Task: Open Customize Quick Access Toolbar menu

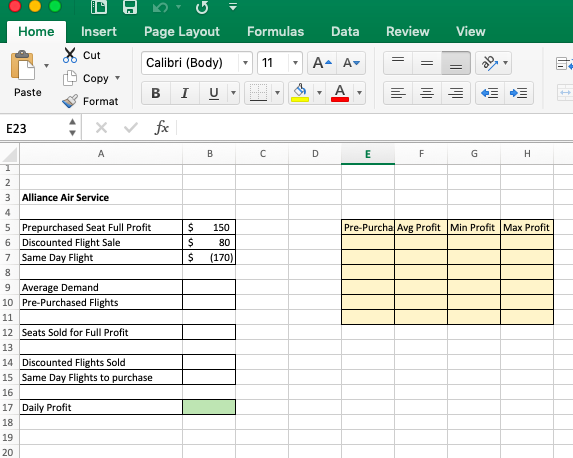Action: pos(233,6)
